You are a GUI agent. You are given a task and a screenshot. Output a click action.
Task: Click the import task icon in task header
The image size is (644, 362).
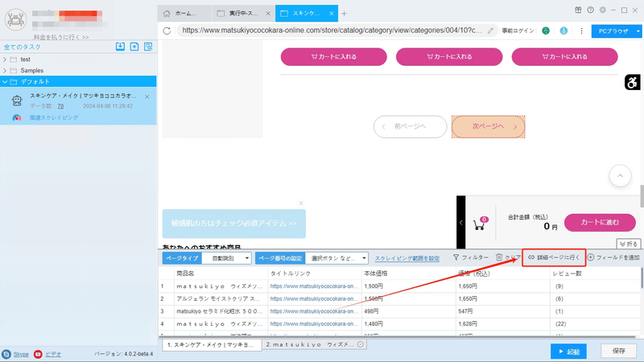(120, 47)
